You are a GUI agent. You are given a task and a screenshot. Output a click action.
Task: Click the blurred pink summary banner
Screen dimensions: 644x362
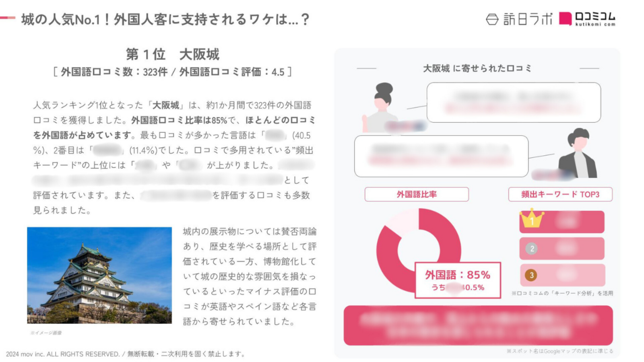click(x=478, y=325)
